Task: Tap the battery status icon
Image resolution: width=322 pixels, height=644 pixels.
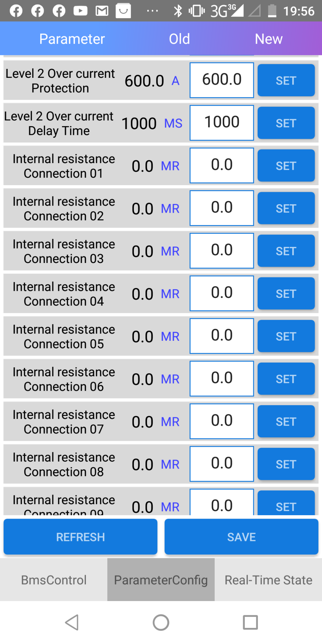Action: tap(272, 11)
